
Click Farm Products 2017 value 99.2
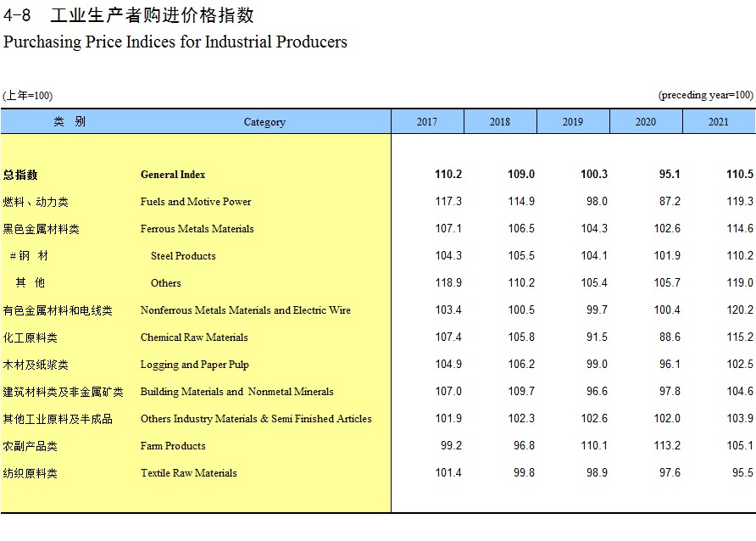451,445
